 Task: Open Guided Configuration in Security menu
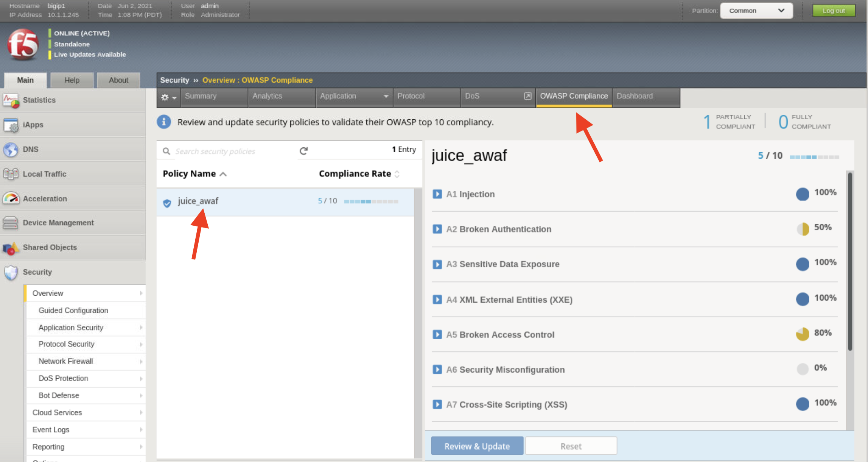pos(86,311)
